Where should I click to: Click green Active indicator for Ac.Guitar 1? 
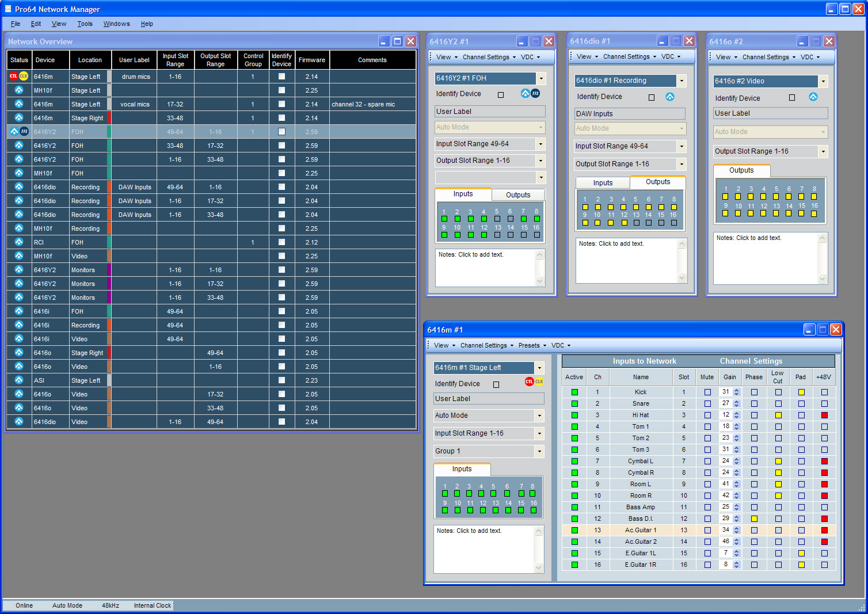point(574,530)
